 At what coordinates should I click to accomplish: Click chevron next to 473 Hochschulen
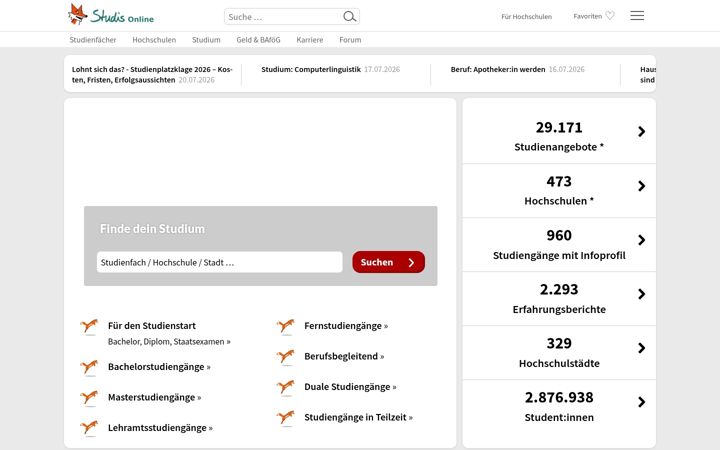click(x=641, y=186)
